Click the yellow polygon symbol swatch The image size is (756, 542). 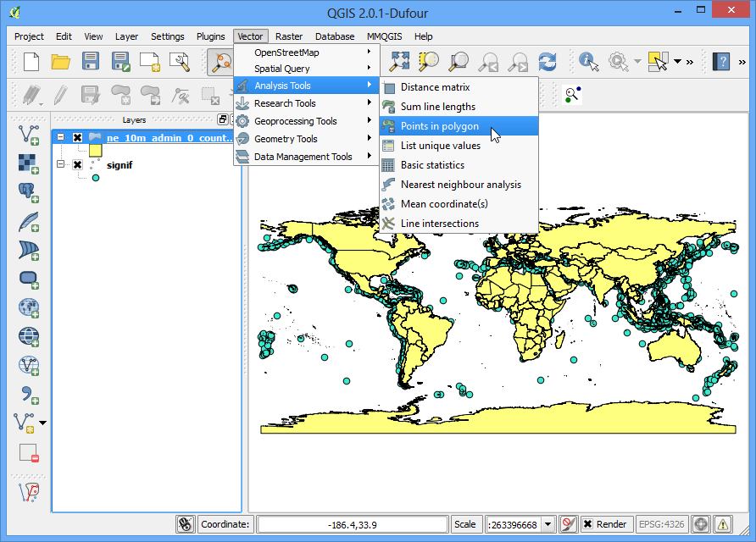click(96, 151)
